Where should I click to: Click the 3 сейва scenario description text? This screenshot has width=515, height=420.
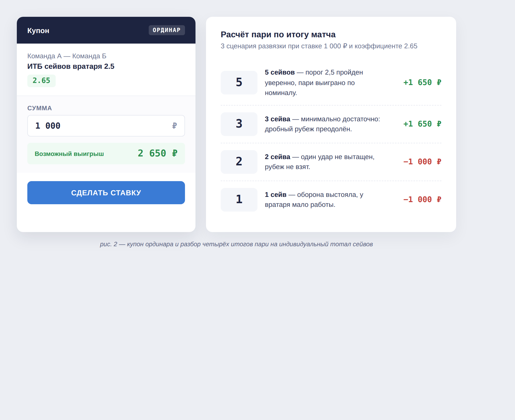[x=322, y=124]
